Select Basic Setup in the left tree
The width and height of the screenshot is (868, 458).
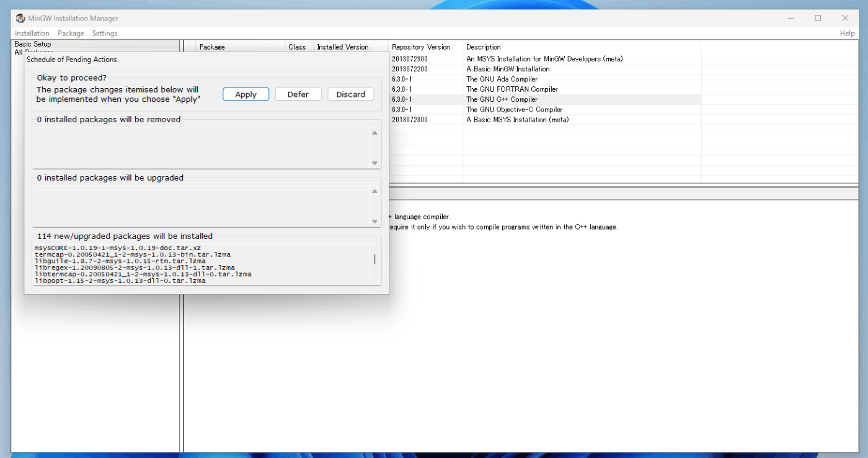coord(33,44)
